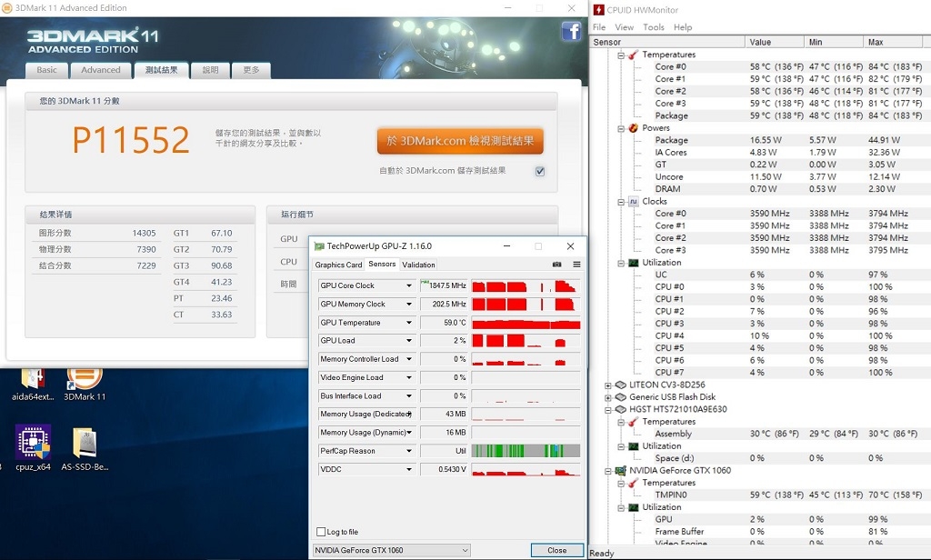Open GPU Temperature sensor dropdown
931x560 pixels.
[x=408, y=323]
